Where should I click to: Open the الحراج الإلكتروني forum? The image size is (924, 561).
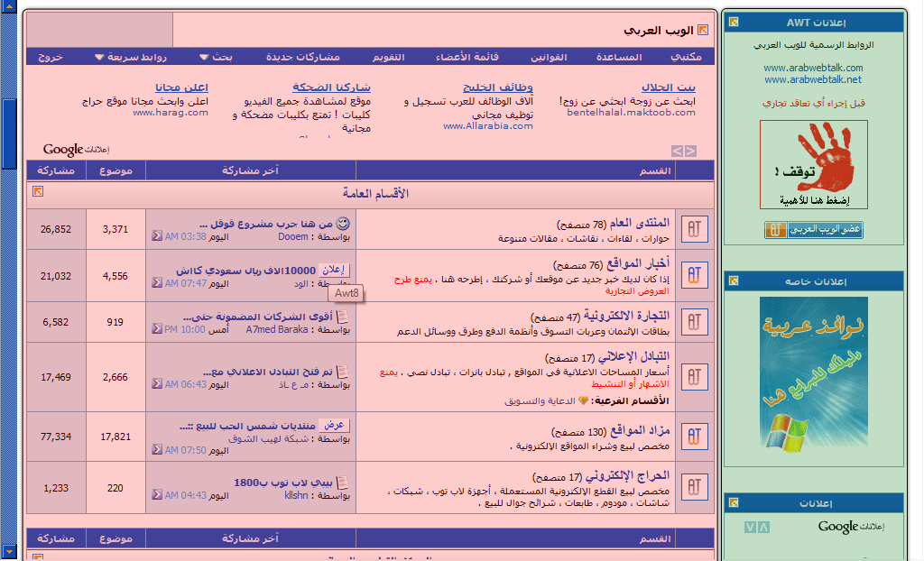[x=627, y=475]
